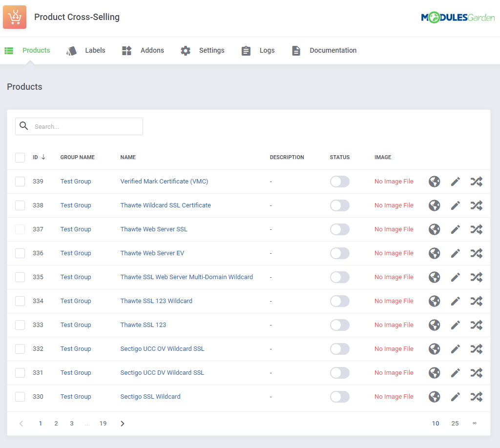Click the ModulesGarden logo

click(458, 18)
